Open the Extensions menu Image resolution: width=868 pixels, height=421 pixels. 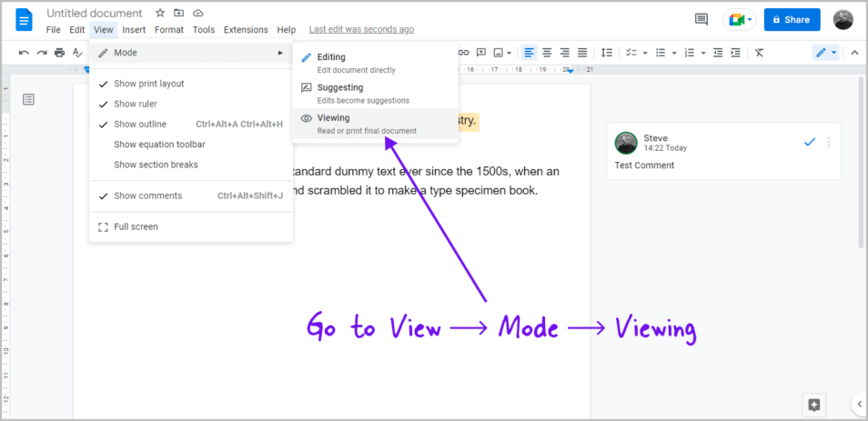click(x=246, y=30)
